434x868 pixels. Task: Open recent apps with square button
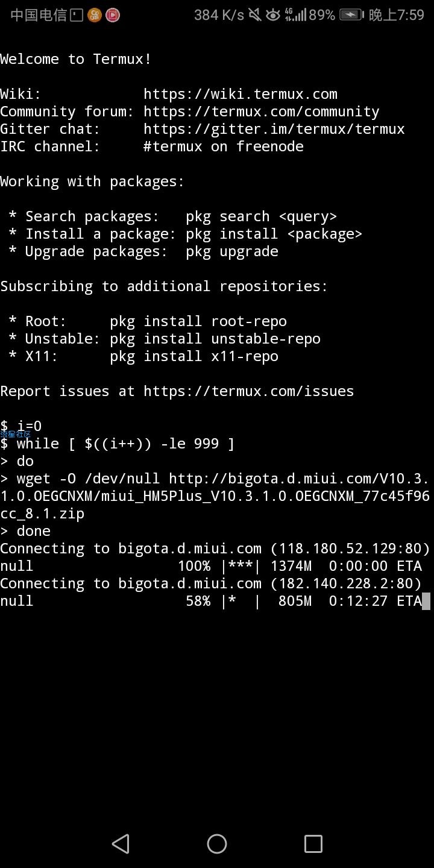[x=313, y=844]
